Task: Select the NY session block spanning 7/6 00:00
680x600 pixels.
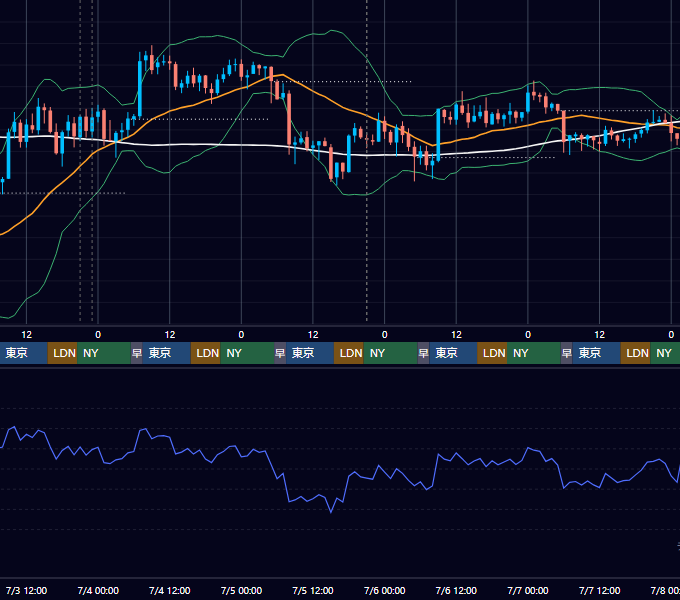Action: pos(390,353)
